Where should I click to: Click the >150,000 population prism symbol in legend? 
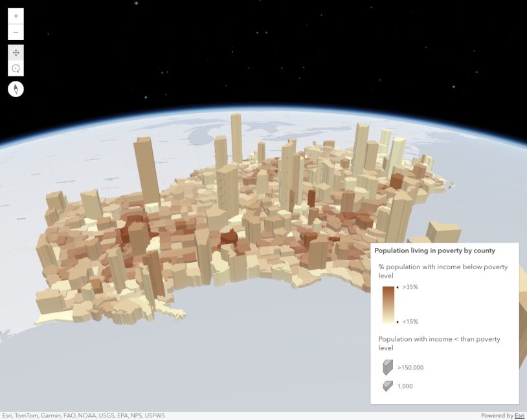[x=387, y=367]
